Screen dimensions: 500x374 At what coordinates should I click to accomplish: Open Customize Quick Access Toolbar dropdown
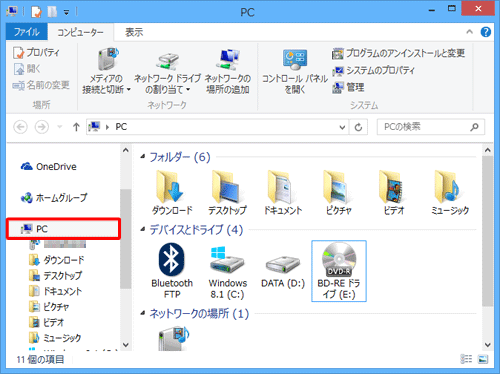[x=67, y=13]
